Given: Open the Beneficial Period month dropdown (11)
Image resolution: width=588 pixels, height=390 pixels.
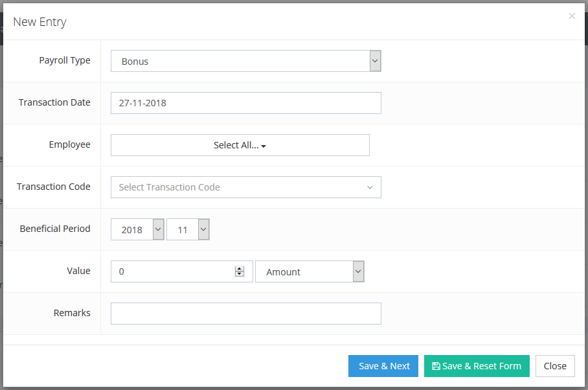Looking at the screenshot, I should 188,229.
